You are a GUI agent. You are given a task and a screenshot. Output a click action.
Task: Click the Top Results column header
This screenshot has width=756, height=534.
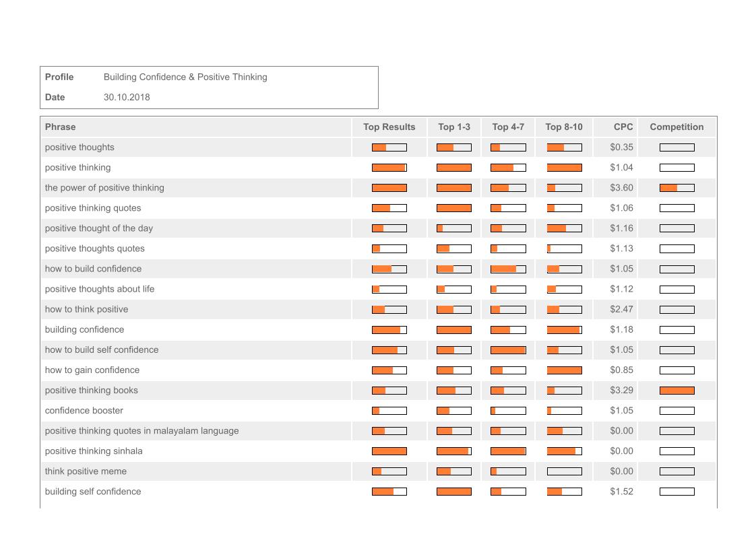(x=389, y=127)
